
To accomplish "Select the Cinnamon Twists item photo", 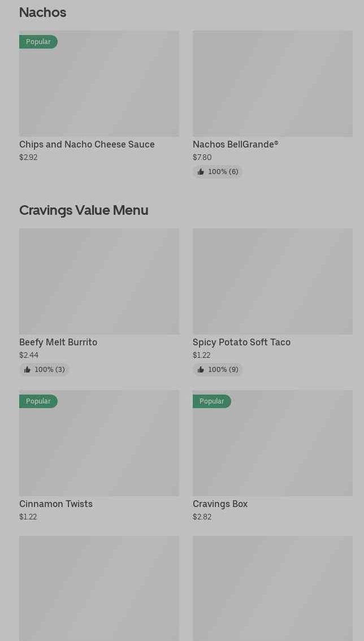I will (99, 449).
